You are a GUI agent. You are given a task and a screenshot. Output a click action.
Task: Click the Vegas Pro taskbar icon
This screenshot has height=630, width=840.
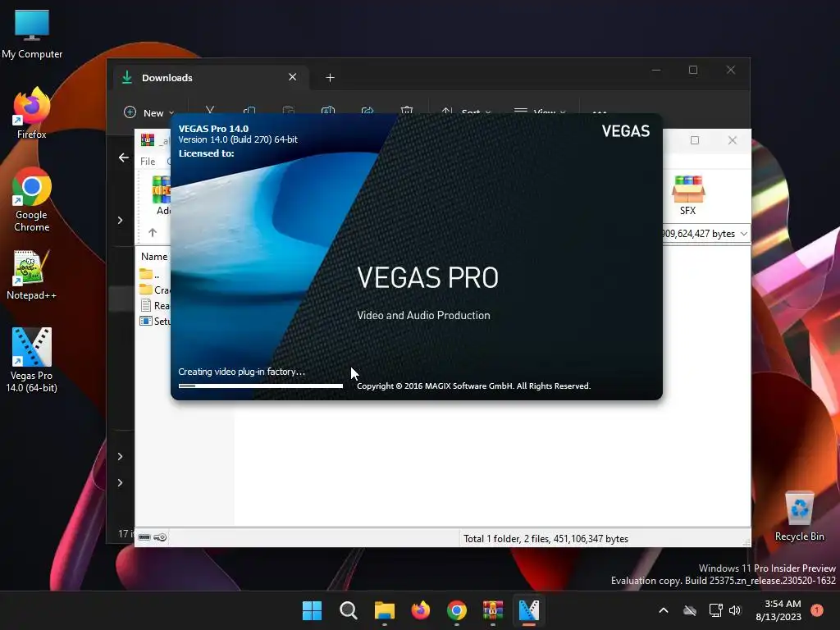529,610
